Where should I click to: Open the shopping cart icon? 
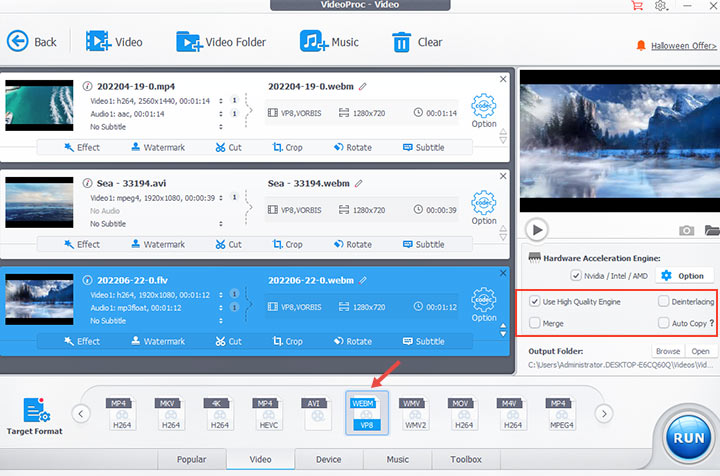[x=637, y=6]
